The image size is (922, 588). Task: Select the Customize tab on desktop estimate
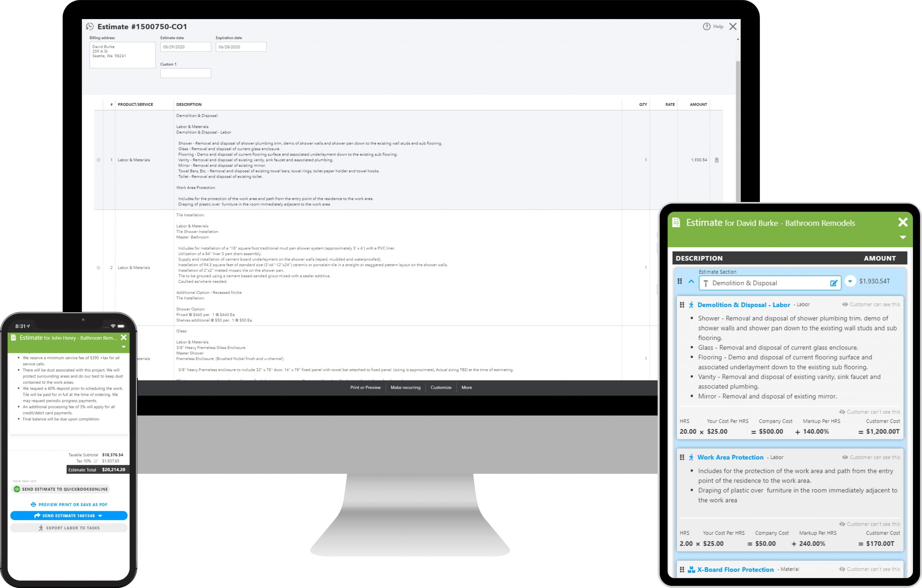439,387
